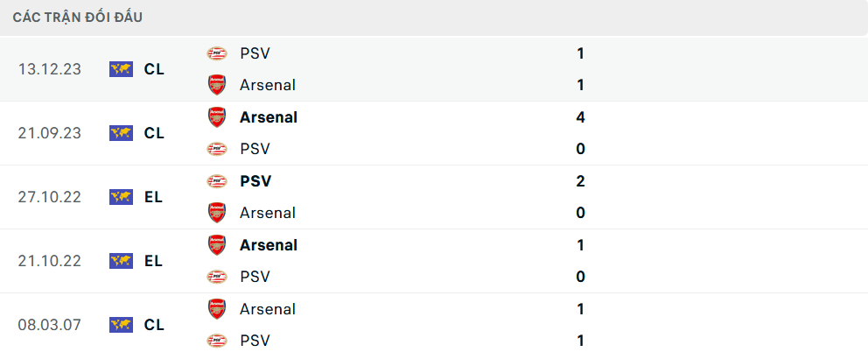Click competition flag icon for 08.03.07 match

tap(121, 325)
